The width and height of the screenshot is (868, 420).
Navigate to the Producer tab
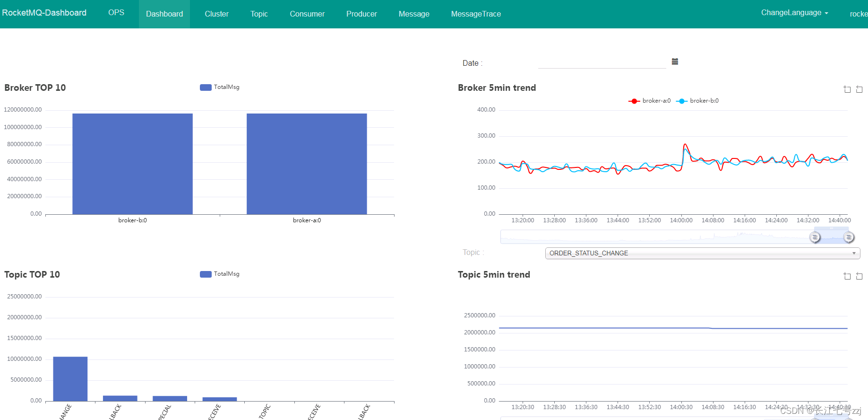click(361, 14)
